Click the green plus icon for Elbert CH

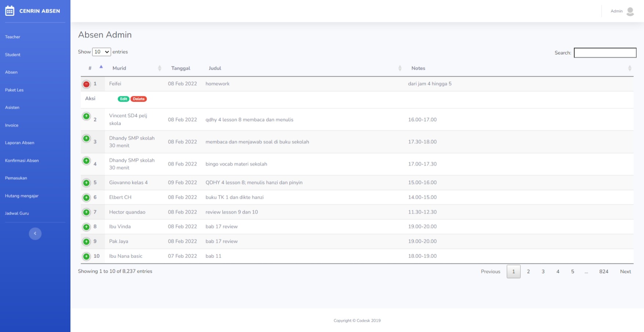point(86,198)
